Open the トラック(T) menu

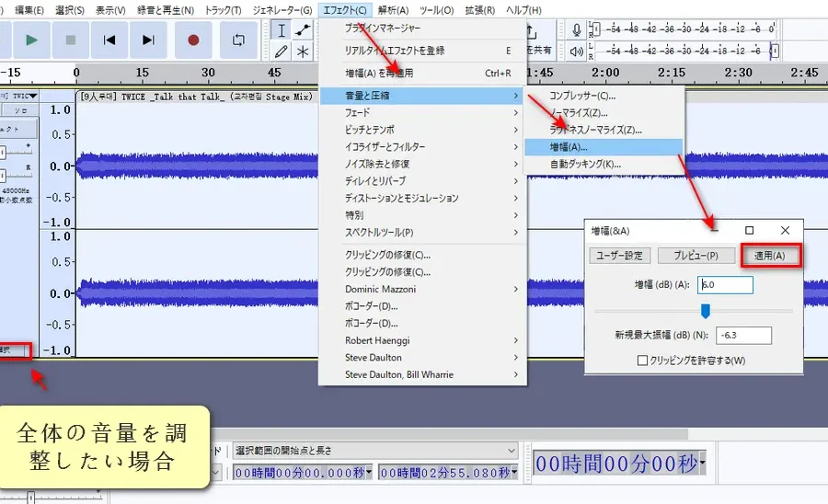[223, 10]
